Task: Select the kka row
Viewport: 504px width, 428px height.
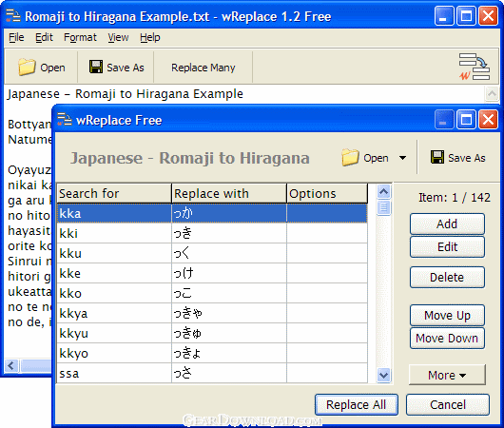Action: [212, 213]
